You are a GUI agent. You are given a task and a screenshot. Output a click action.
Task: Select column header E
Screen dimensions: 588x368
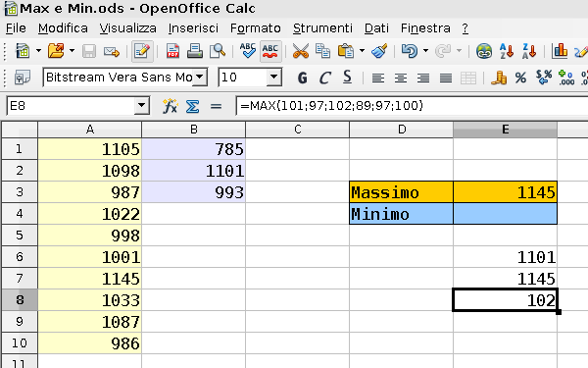pos(505,130)
